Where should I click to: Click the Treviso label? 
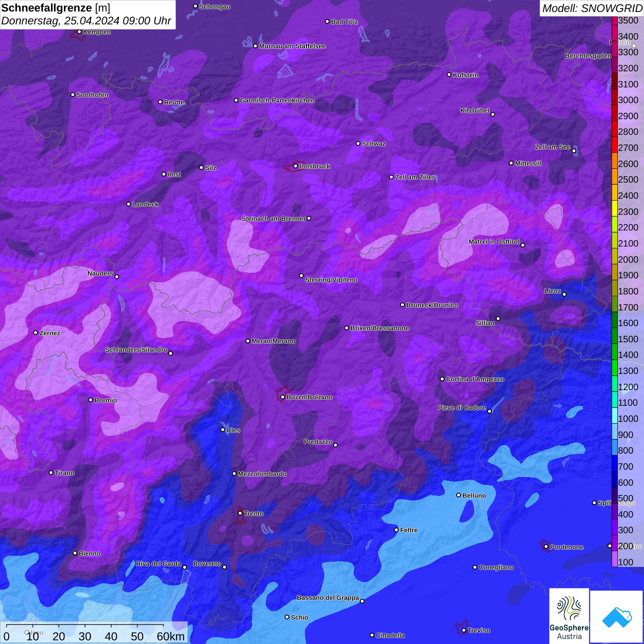pyautogui.click(x=479, y=630)
